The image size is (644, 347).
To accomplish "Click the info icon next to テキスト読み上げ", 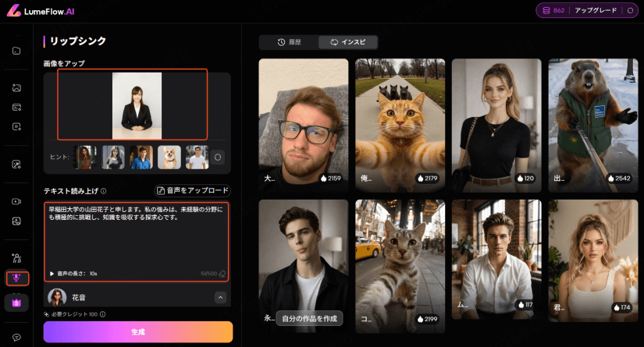I will pos(104,190).
